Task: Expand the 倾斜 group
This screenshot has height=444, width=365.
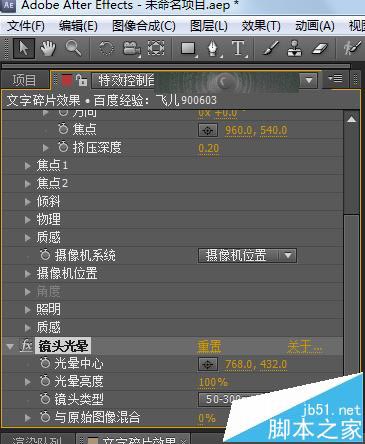Action: point(28,202)
